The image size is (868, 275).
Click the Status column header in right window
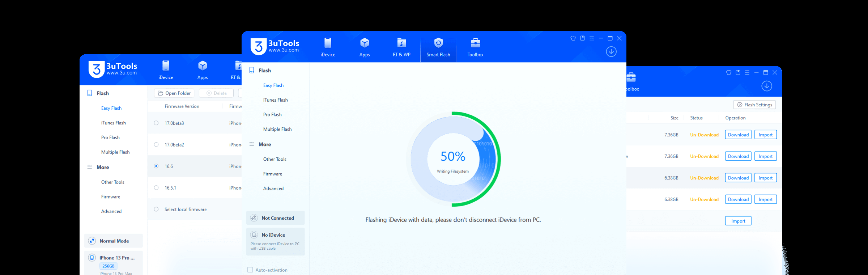click(x=696, y=118)
